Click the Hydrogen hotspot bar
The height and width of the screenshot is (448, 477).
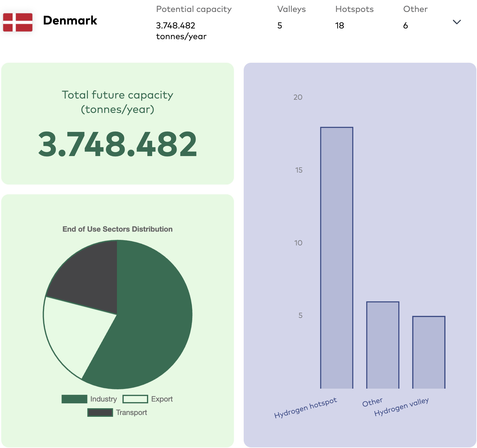337,258
